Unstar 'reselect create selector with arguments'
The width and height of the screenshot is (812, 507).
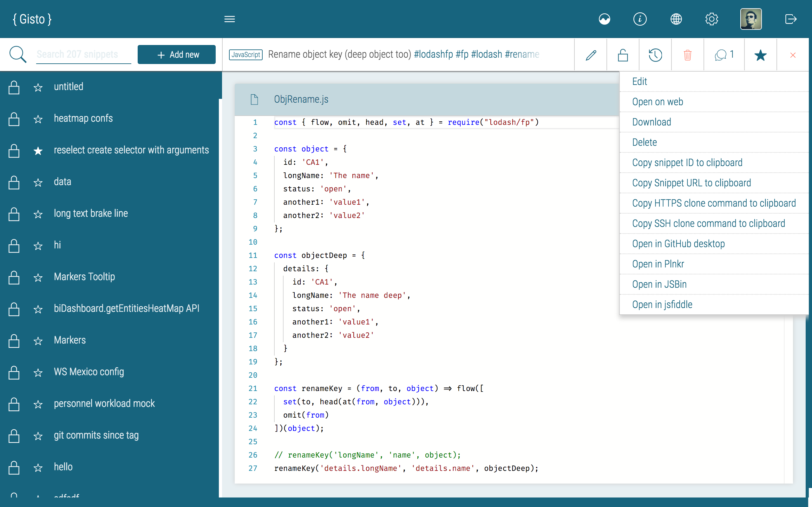click(38, 151)
